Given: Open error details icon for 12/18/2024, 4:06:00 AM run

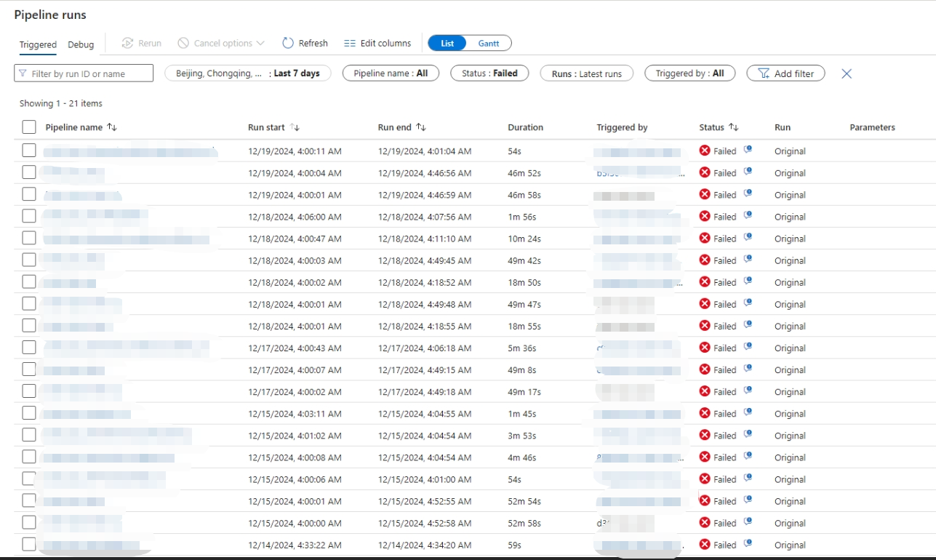Looking at the screenshot, I should pyautogui.click(x=748, y=215).
